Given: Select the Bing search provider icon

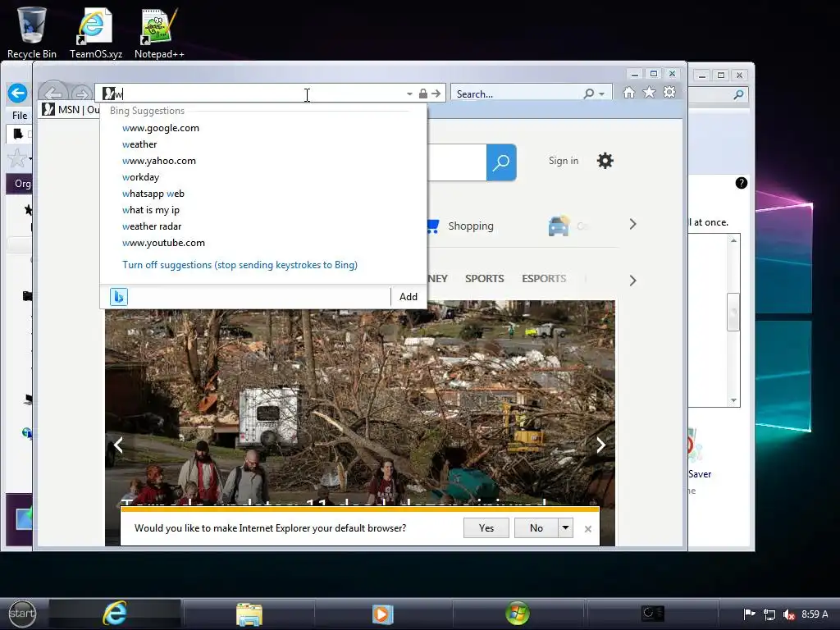Looking at the screenshot, I should click(119, 297).
